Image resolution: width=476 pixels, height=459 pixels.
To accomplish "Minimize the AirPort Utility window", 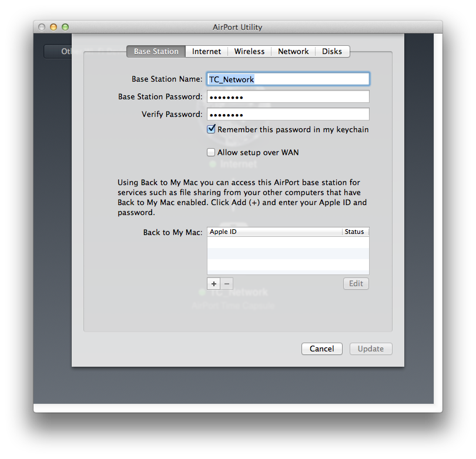I will click(x=53, y=27).
